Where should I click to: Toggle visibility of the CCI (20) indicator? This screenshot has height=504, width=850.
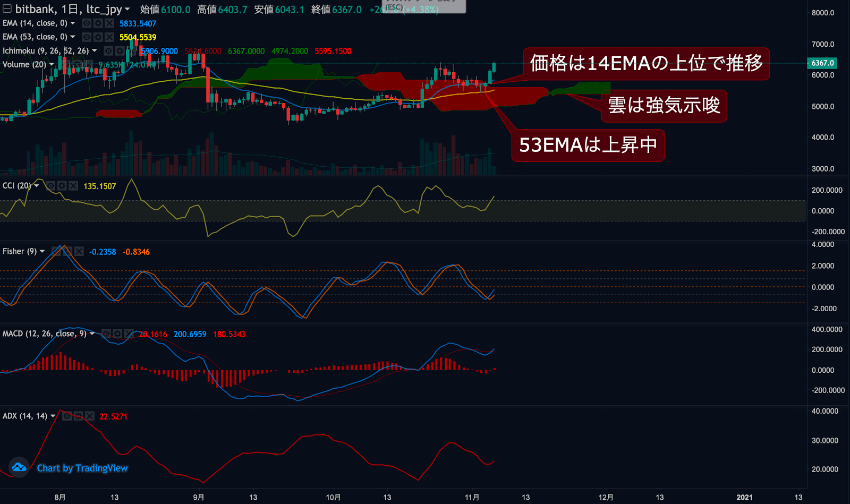(50, 186)
